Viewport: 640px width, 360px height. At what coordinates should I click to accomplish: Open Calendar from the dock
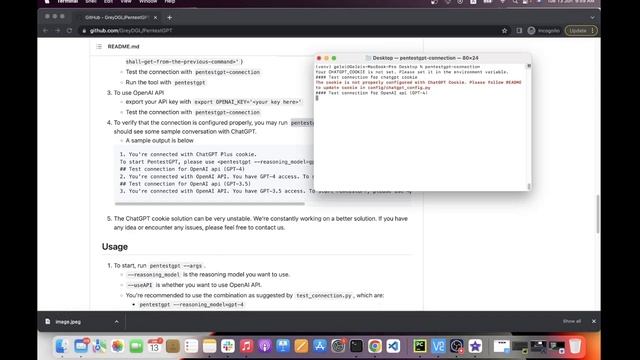point(154,346)
